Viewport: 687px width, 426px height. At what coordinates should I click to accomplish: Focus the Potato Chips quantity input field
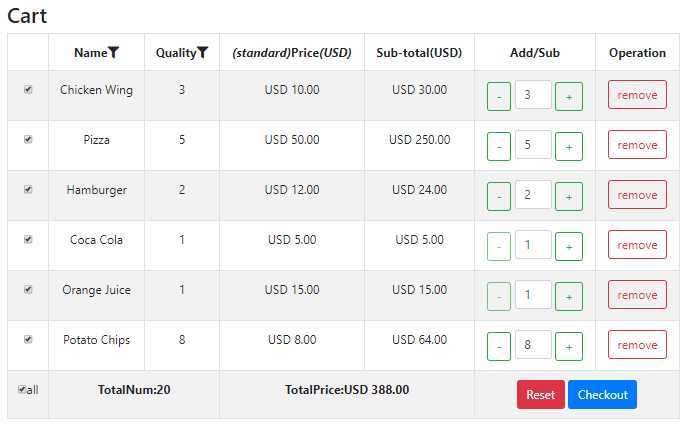coord(533,344)
